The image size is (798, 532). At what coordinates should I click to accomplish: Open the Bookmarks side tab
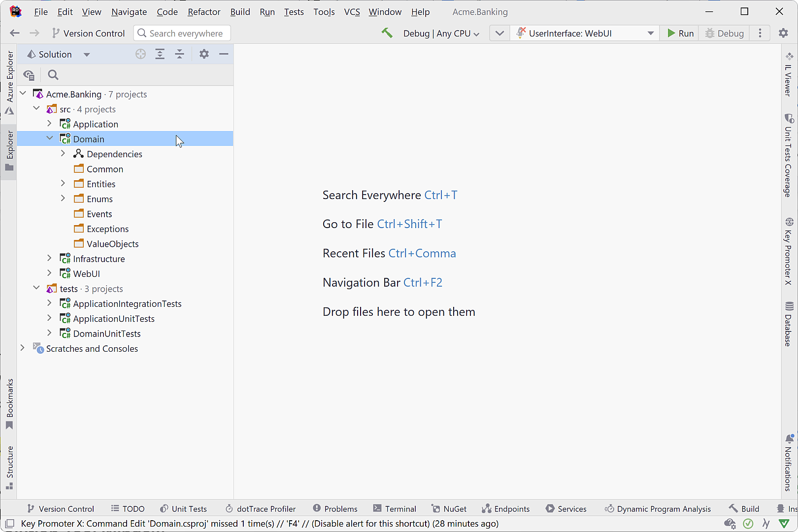click(x=9, y=404)
